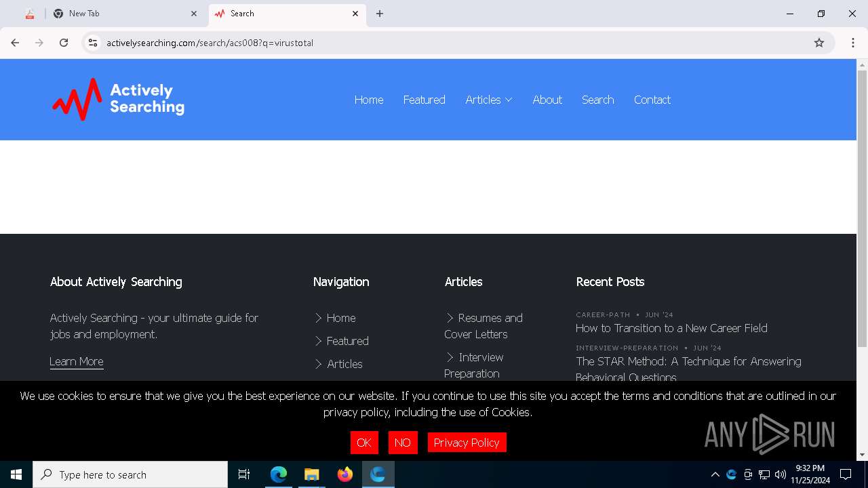Open the Resumes and Cover Letters category
Image resolution: width=868 pixels, height=488 pixels.
(x=484, y=326)
